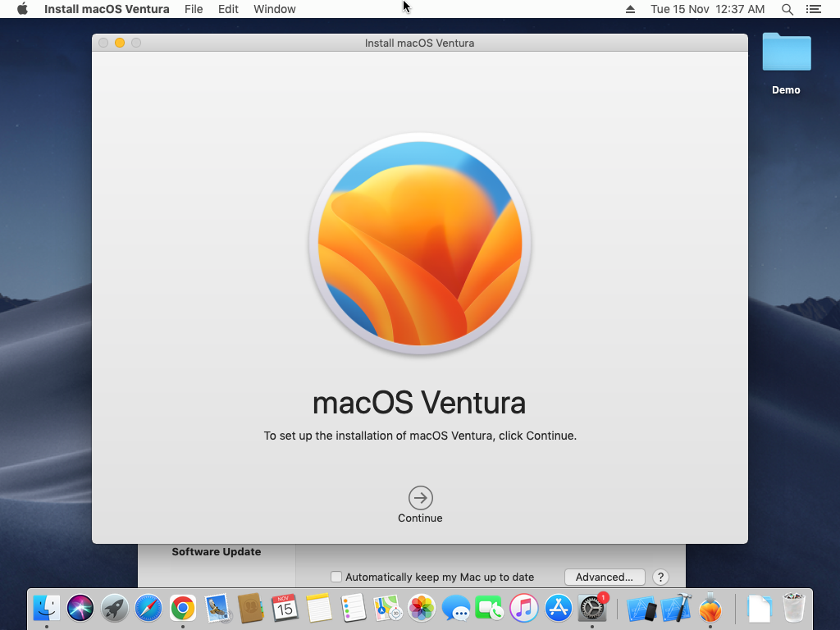Image resolution: width=840 pixels, height=630 pixels.
Task: Open Photos from the Dock
Action: (422, 608)
